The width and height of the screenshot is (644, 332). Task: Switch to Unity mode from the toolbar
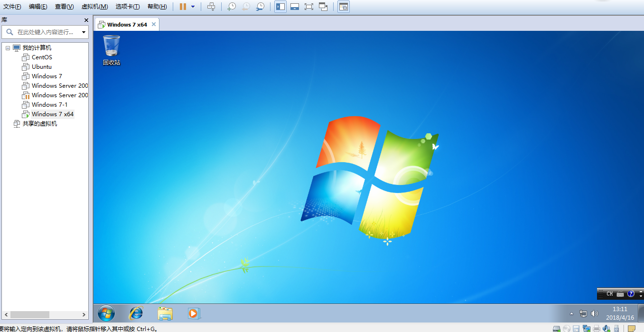(323, 7)
